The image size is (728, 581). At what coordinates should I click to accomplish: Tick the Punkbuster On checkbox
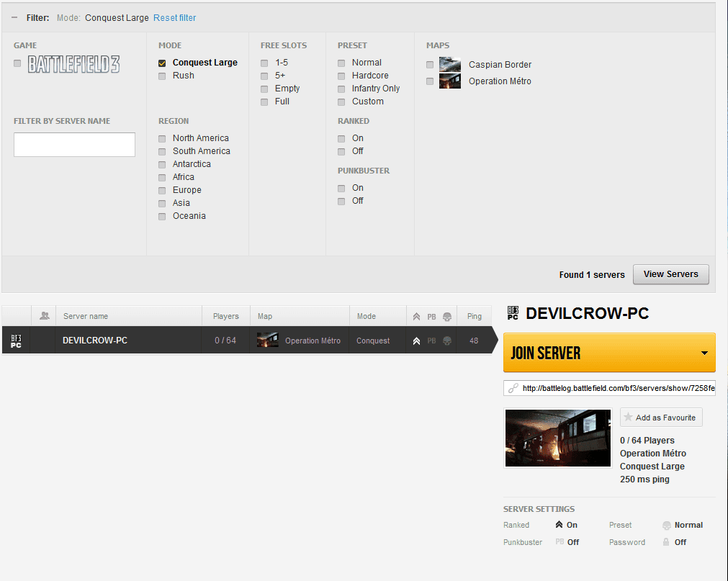click(x=341, y=189)
